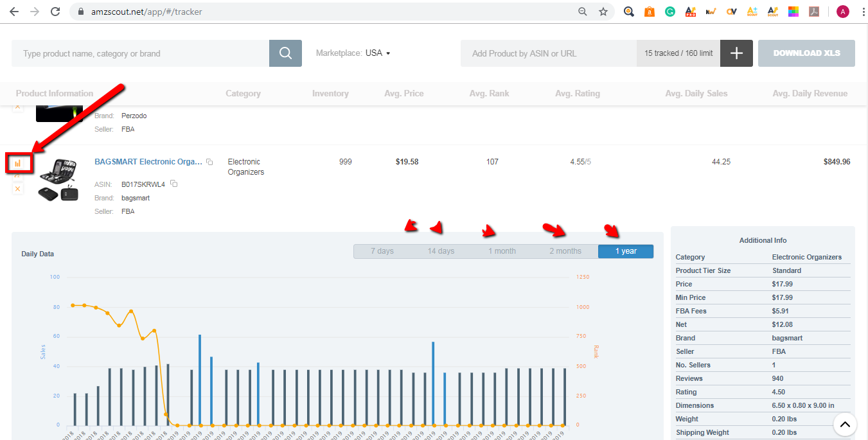Open the KW keyword extension icon

point(711,12)
